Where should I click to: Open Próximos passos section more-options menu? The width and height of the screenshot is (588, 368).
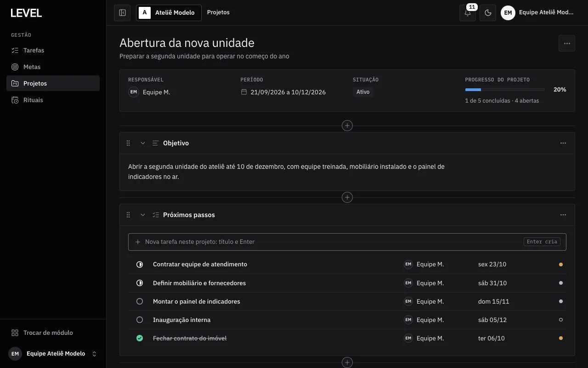(563, 215)
